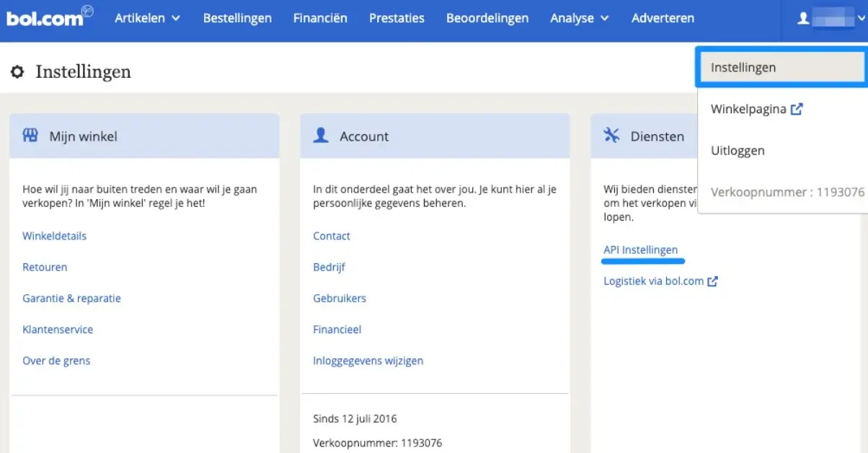Open the Adverteren section

click(x=663, y=18)
